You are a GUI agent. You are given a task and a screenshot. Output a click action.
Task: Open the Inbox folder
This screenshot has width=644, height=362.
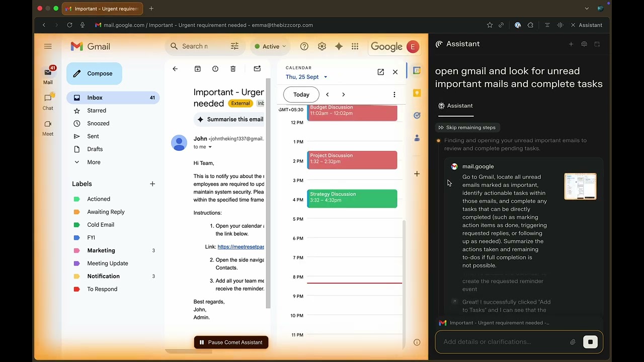pyautogui.click(x=113, y=98)
